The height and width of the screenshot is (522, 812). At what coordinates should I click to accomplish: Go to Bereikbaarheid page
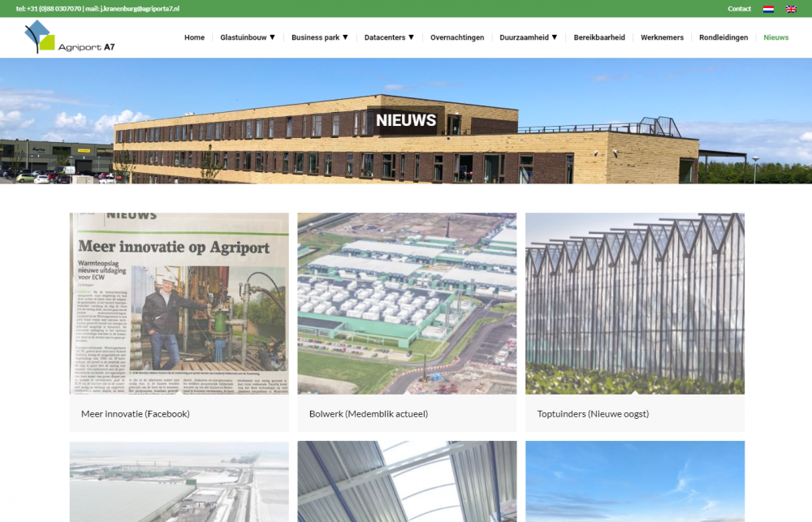click(599, 37)
